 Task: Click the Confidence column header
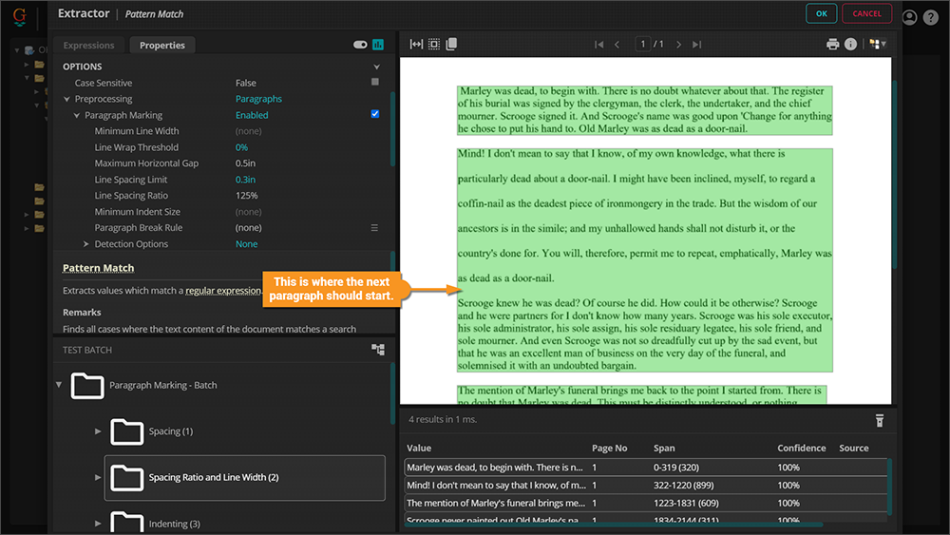click(801, 448)
